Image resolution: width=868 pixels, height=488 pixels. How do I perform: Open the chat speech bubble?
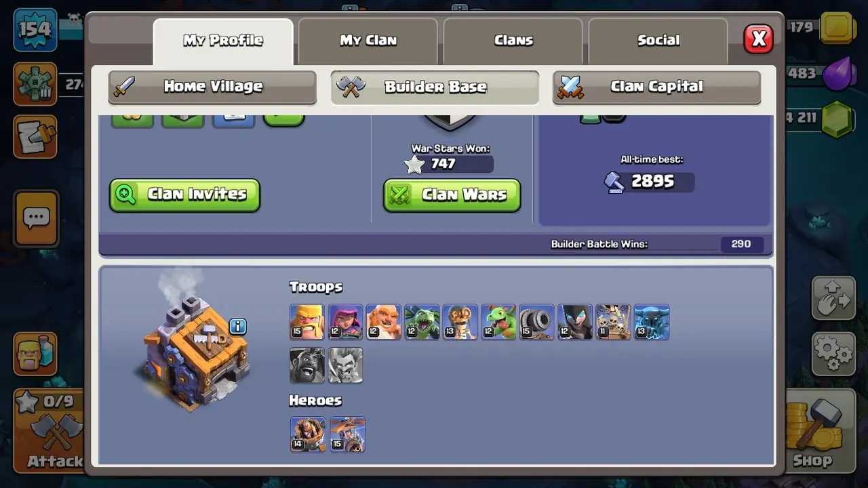click(36, 218)
